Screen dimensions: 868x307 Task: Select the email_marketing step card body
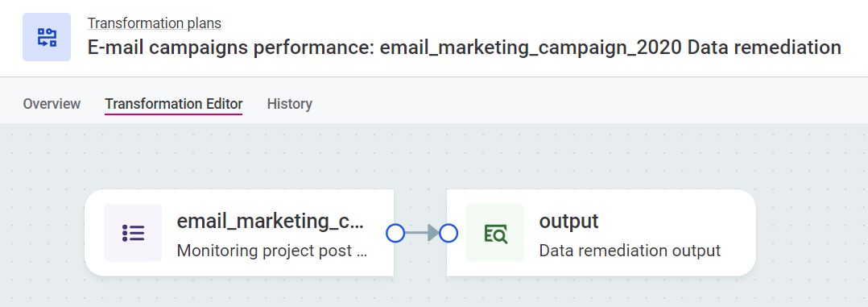pos(239,233)
